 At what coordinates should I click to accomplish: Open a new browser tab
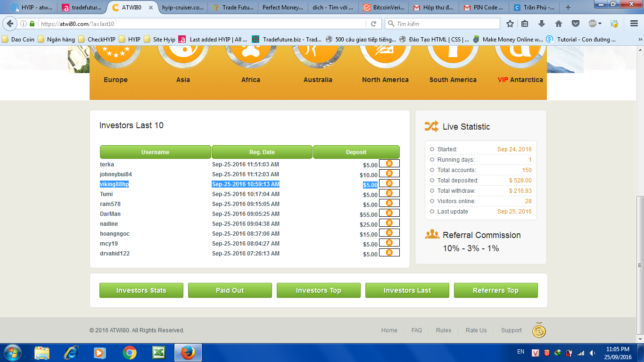tap(568, 8)
